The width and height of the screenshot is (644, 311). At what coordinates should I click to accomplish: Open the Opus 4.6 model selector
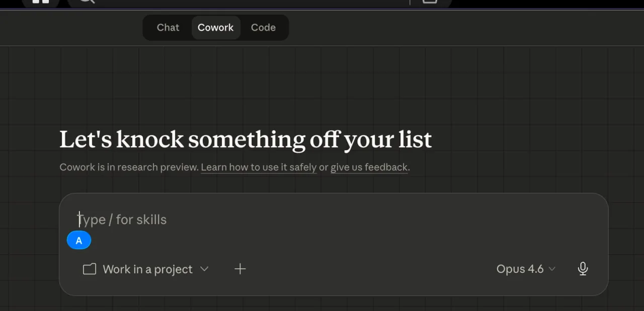(x=526, y=269)
